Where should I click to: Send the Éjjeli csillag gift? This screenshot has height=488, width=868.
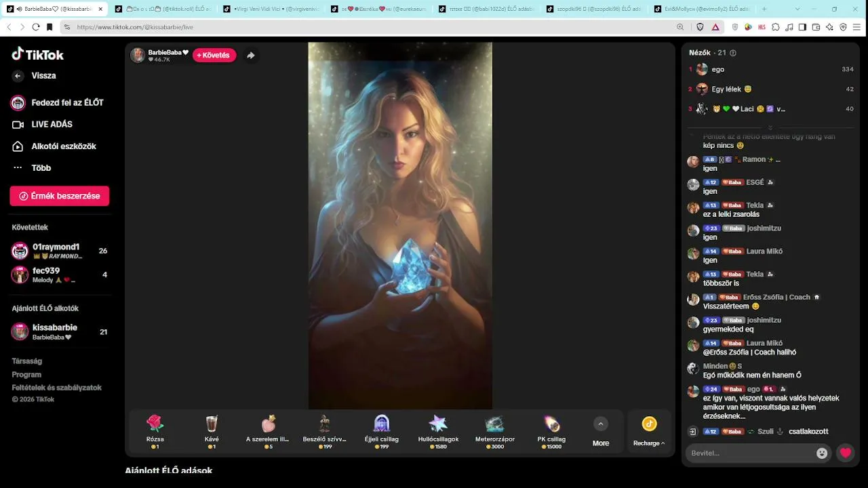pos(381,432)
